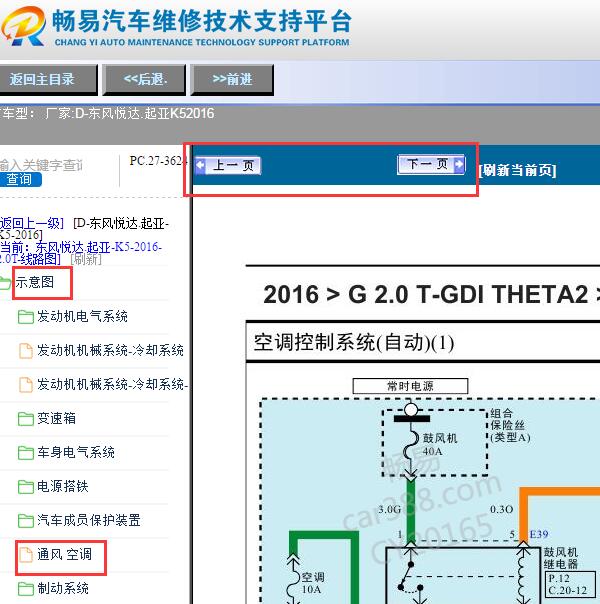The height and width of the screenshot is (604, 600).
Task: Click the right arrow on 下一页 button
Action: [x=459, y=164]
